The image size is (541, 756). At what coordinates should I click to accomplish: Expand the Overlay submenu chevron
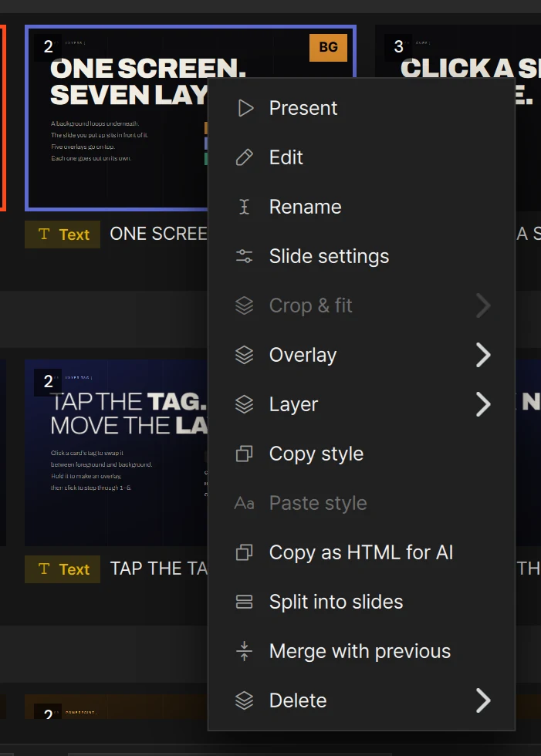tap(483, 355)
